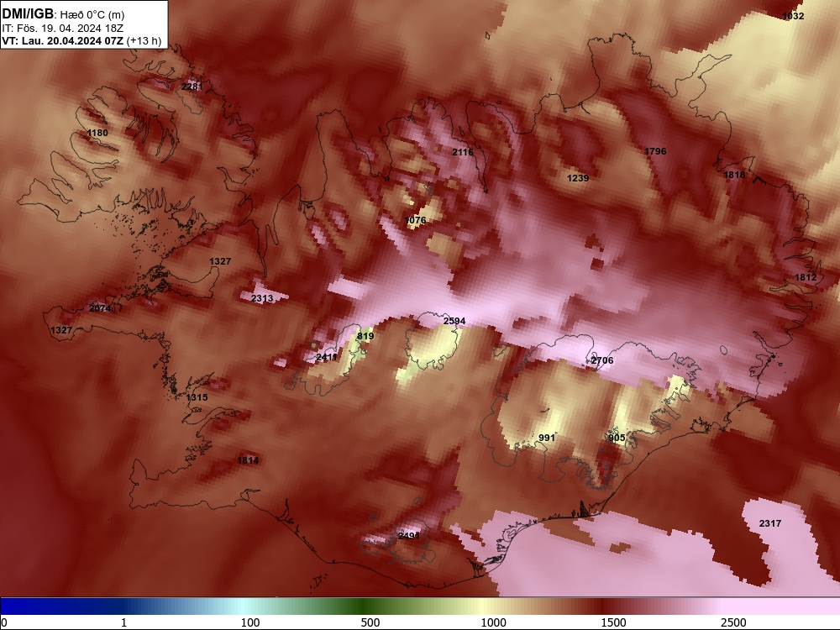Click the 2317 value on the map
The height and width of the screenshot is (630, 840).
(769, 523)
